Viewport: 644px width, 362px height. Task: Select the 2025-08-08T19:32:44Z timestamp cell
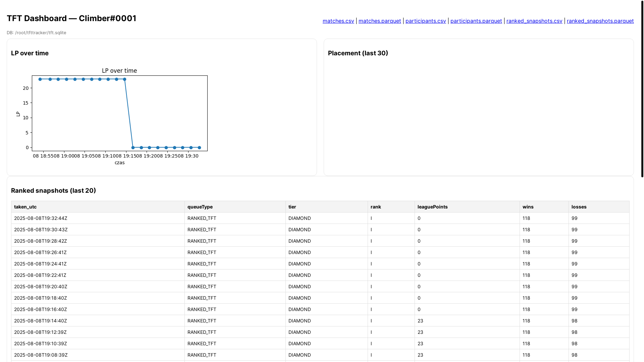98,218
